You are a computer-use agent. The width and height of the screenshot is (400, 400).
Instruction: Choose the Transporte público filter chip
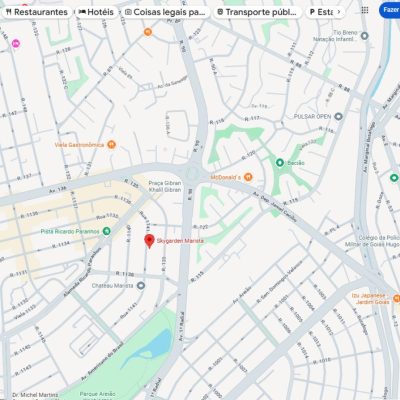pos(257,12)
